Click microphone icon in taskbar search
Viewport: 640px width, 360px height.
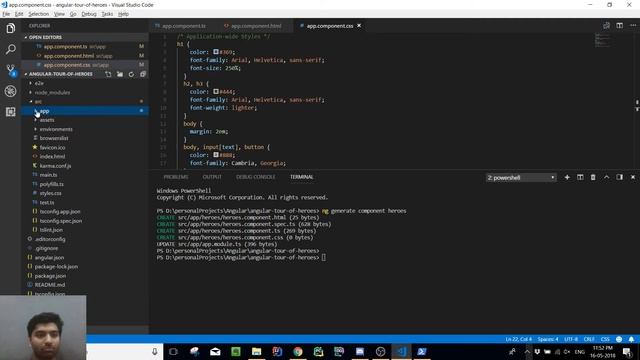155,351
